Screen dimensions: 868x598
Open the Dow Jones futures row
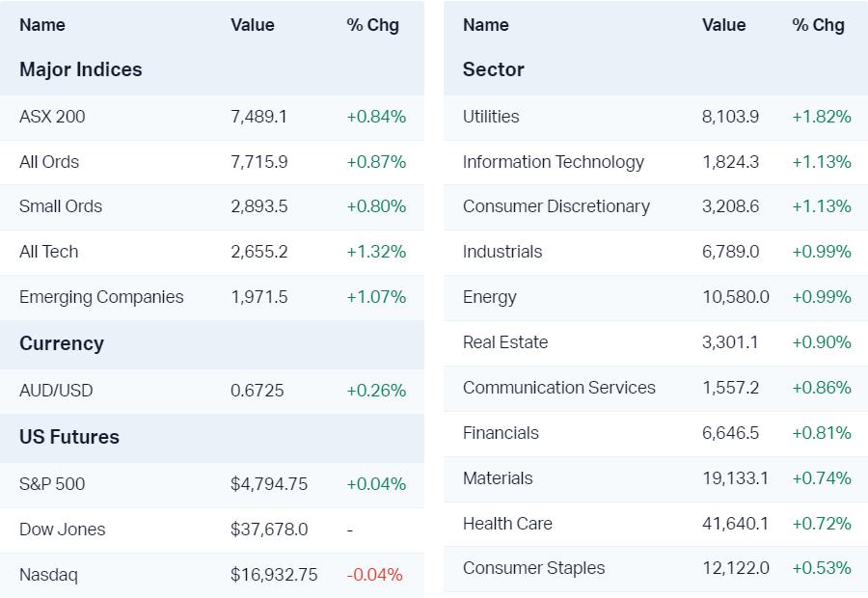coord(63,530)
